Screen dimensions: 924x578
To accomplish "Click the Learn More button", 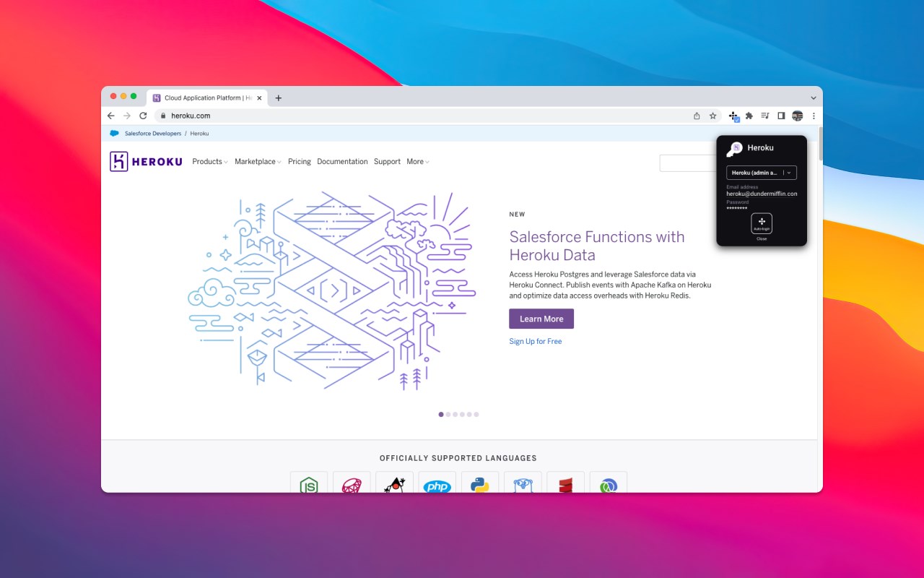I will (x=541, y=319).
